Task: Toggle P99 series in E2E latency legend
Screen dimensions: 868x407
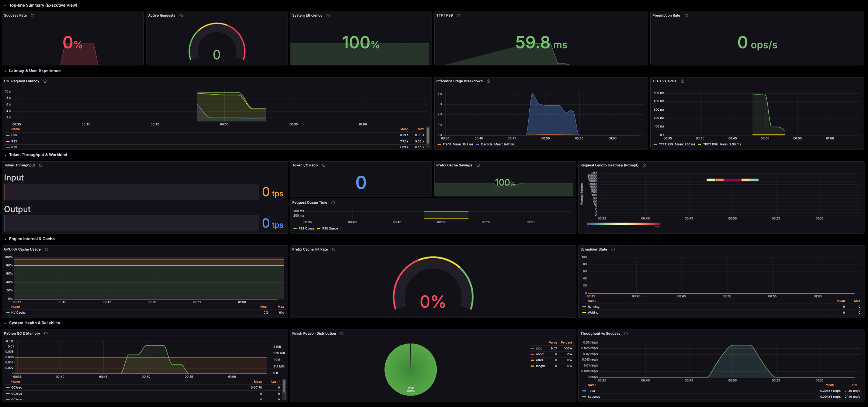Action: [x=14, y=135]
